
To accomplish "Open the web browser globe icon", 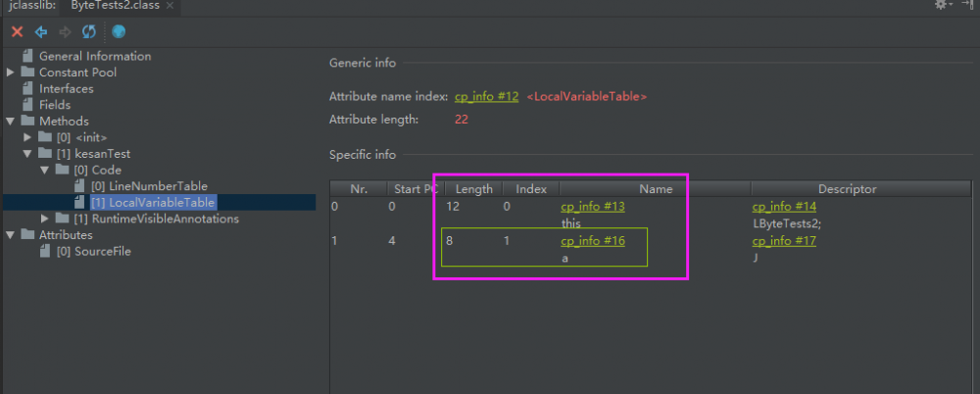I will (x=119, y=31).
